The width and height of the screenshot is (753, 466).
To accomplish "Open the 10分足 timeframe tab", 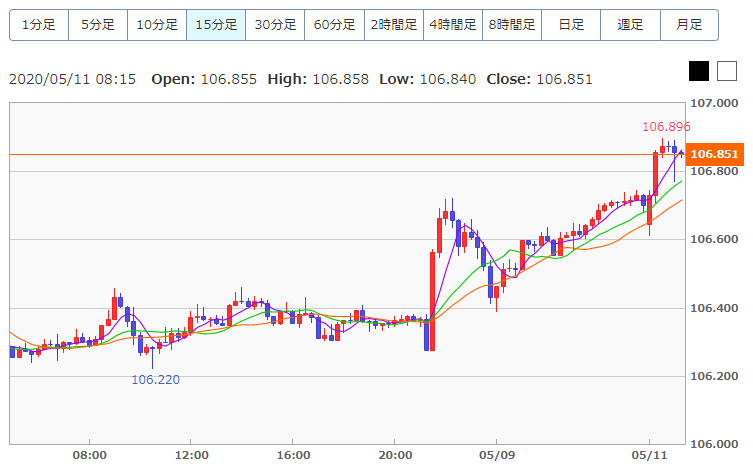I will [157, 25].
